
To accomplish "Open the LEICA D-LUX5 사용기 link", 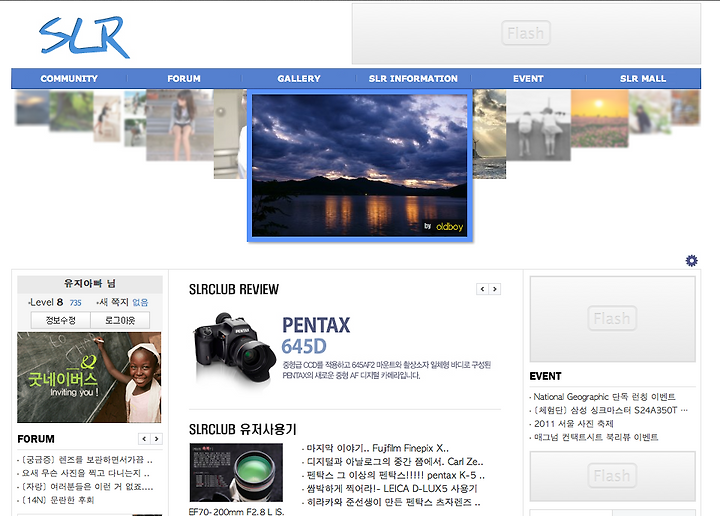I will click(x=392, y=488).
